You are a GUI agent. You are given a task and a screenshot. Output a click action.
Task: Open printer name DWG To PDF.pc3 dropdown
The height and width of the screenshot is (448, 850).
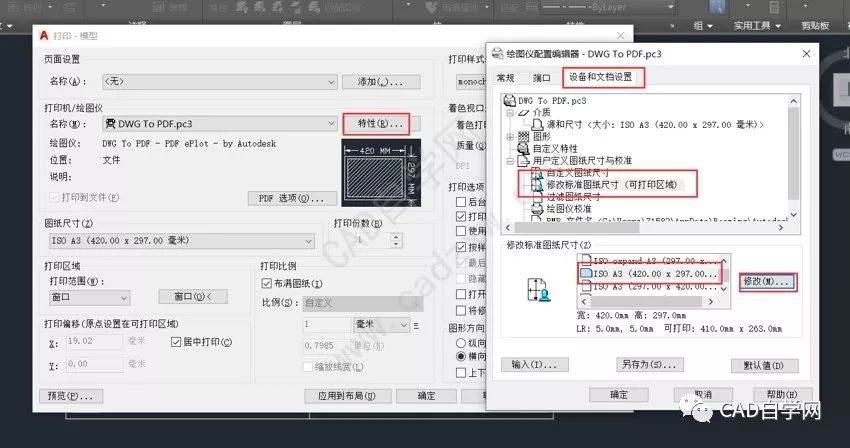coord(220,124)
